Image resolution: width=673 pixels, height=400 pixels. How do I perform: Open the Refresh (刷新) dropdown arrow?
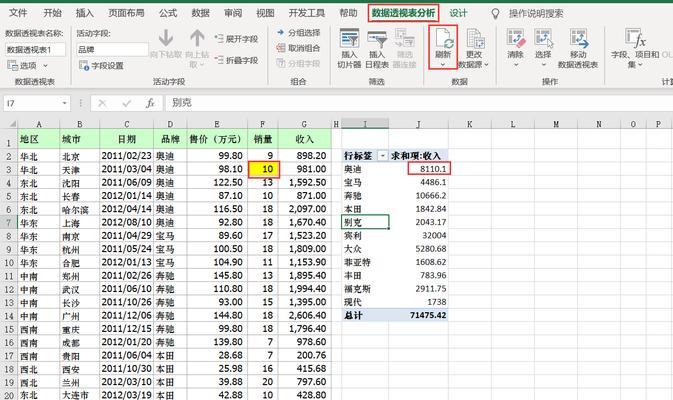pos(443,65)
